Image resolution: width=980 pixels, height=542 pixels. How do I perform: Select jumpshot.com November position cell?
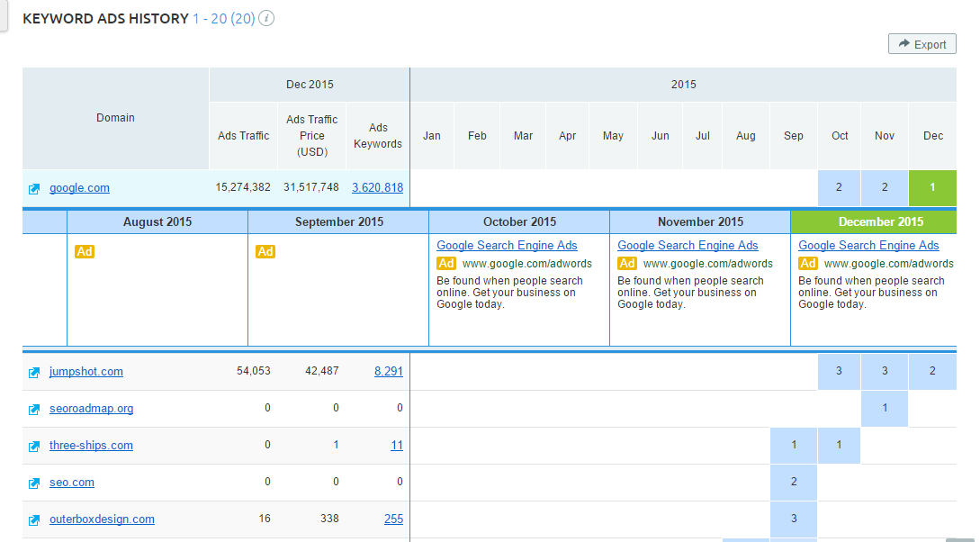[885, 371]
